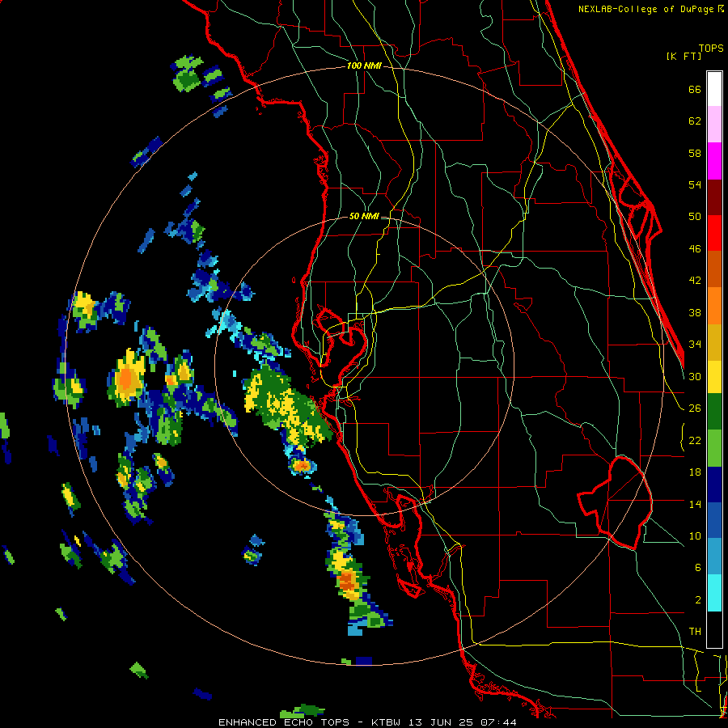Select the dark maroon legend swatch
The image size is (728, 728).
(x=714, y=197)
